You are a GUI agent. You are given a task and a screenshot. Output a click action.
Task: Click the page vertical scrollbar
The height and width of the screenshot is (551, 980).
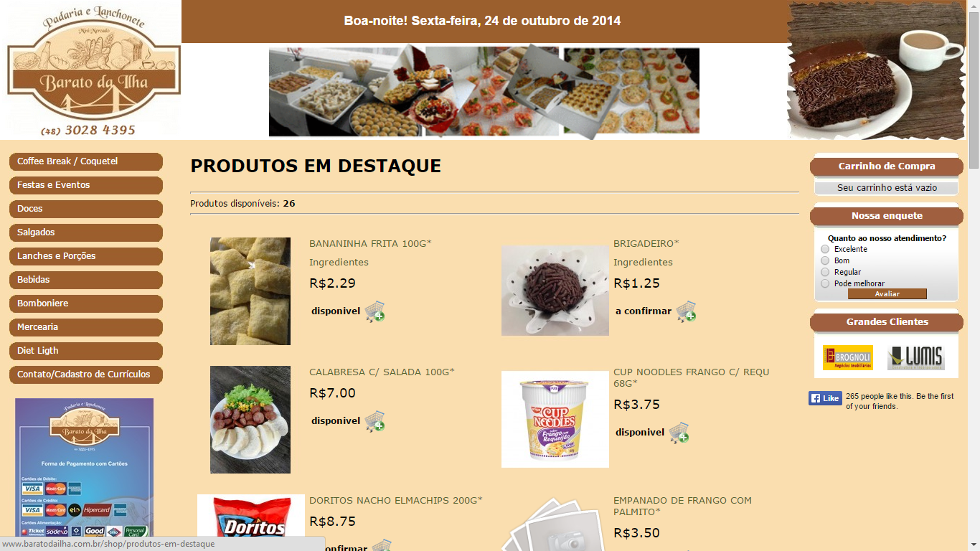tap(974, 275)
